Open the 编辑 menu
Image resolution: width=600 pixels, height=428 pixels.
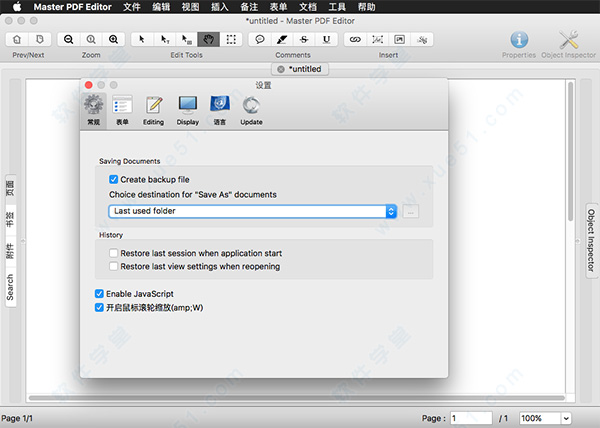(161, 7)
